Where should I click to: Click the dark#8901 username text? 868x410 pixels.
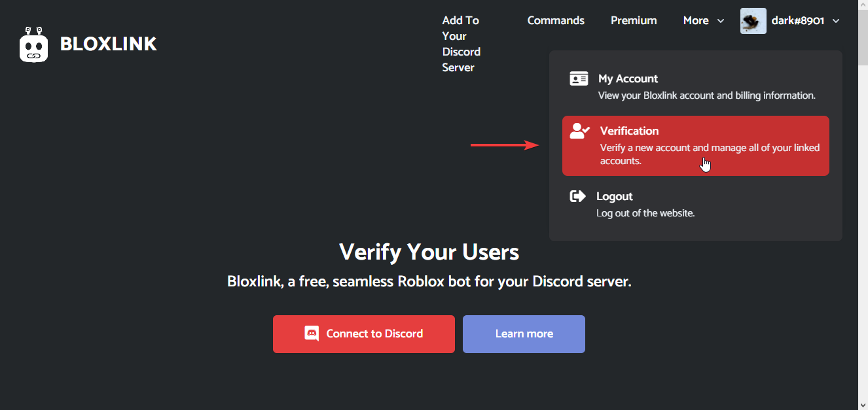(x=798, y=21)
